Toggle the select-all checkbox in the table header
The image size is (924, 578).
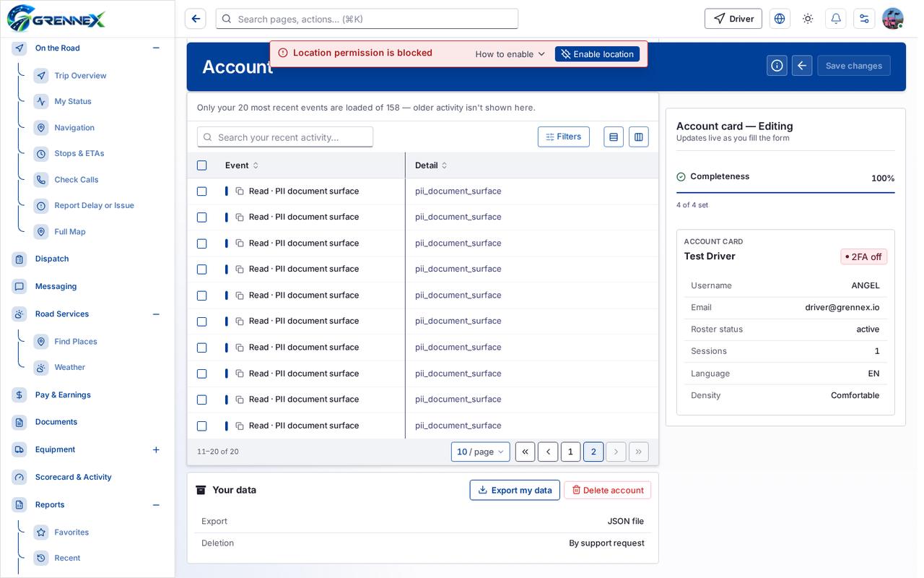[x=201, y=165]
